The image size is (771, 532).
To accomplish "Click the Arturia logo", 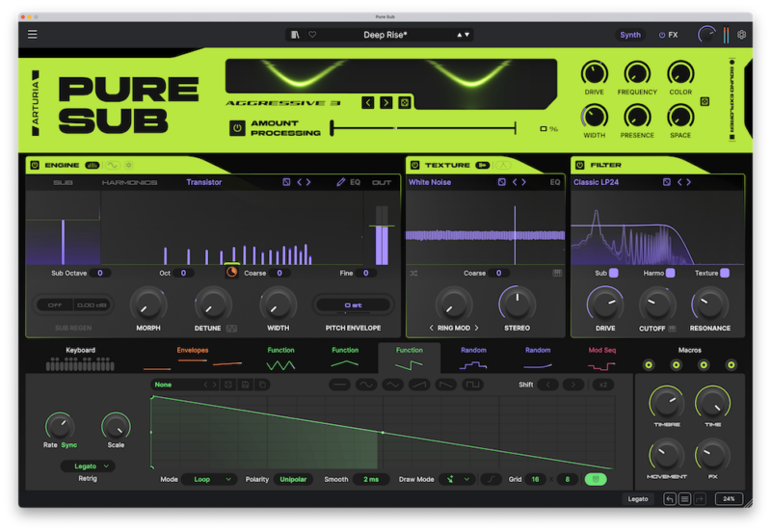I will pos(36,103).
